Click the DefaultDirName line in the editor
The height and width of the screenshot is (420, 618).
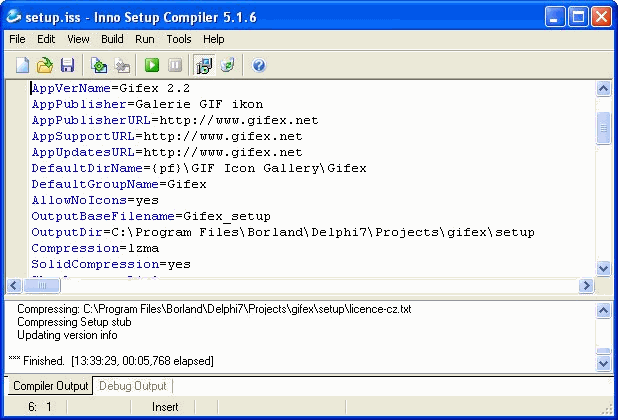pos(199,168)
